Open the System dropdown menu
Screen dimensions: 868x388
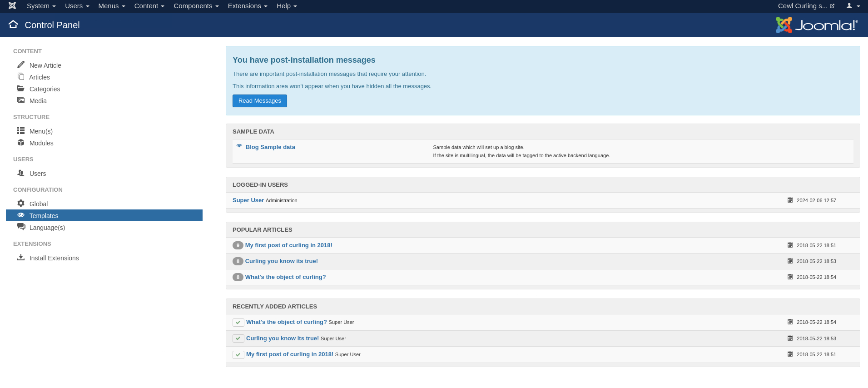coord(41,6)
